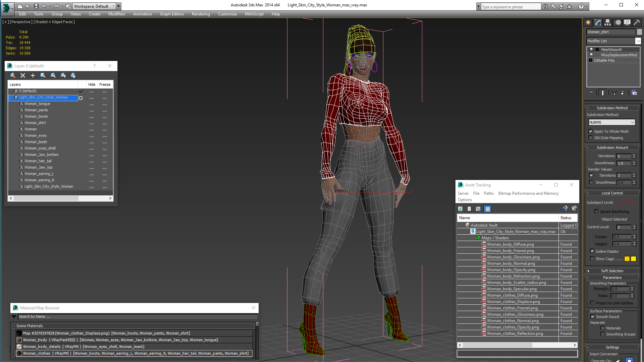
Task: Open the Motion command panel tab
Action: [x=618, y=22]
